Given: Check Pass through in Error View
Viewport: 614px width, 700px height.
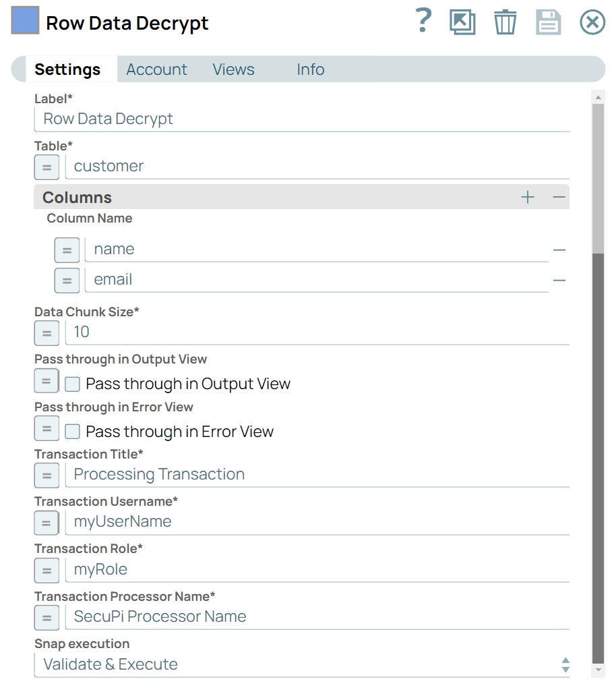Looking at the screenshot, I should coord(72,431).
